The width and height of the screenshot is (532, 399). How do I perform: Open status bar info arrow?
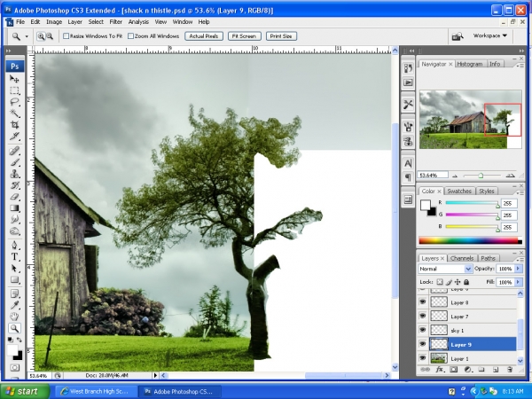[156, 375]
